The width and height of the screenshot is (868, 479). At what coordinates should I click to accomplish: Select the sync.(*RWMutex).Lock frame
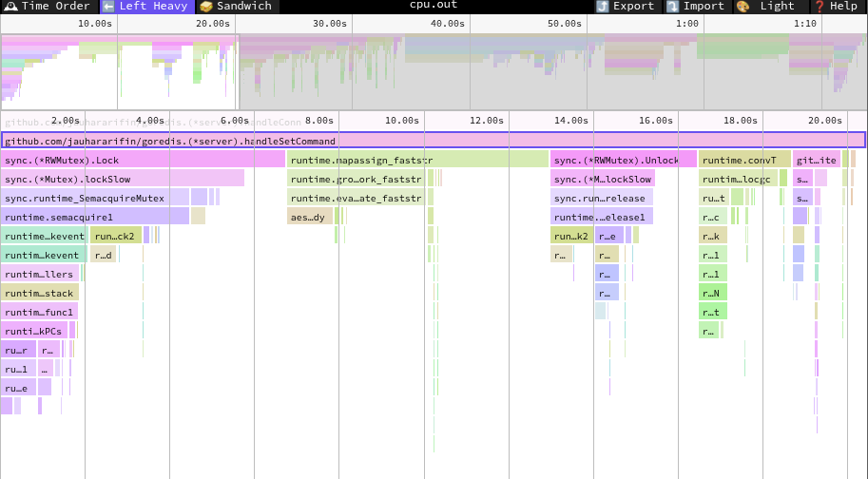coord(143,160)
